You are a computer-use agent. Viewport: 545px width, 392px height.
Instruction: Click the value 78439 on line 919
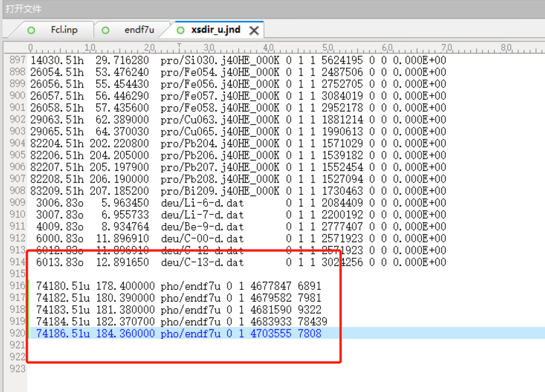312,322
